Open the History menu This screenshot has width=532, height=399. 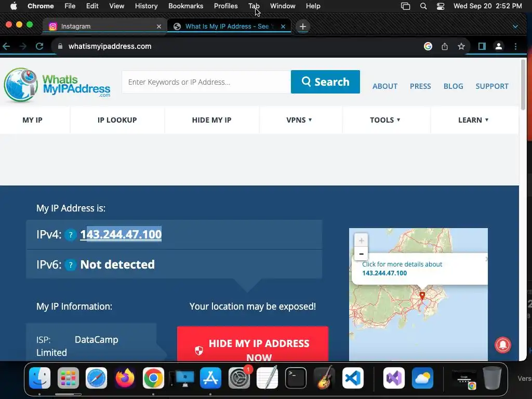(146, 6)
